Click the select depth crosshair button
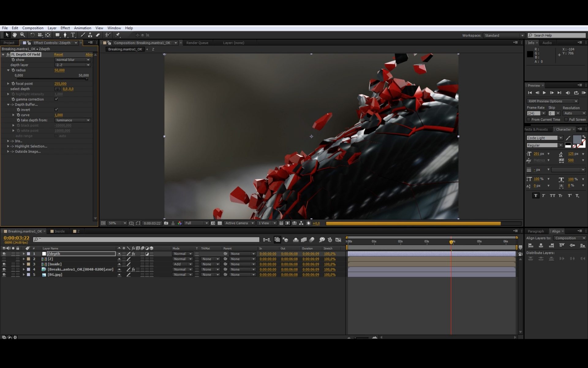This screenshot has height=368, width=588. 58,89
